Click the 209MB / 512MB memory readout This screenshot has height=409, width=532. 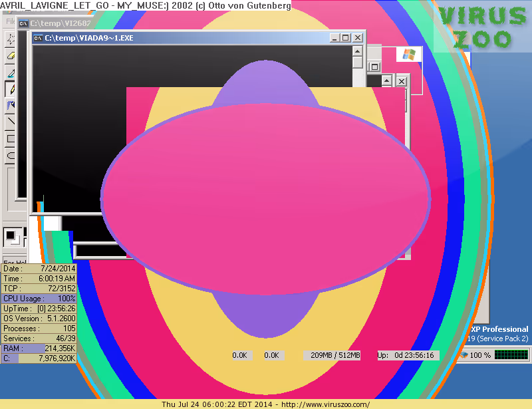coord(332,355)
